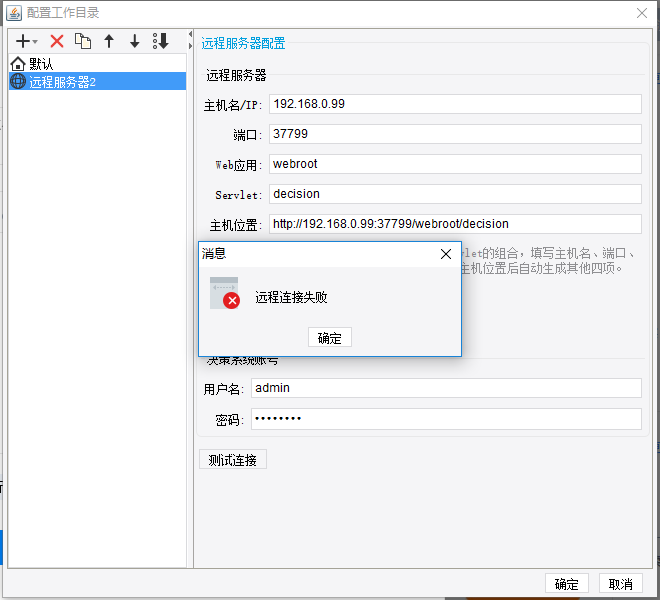The width and height of the screenshot is (660, 600).
Task: Click the 远程服务器配置 section heading
Action: pyautogui.click(x=243, y=43)
